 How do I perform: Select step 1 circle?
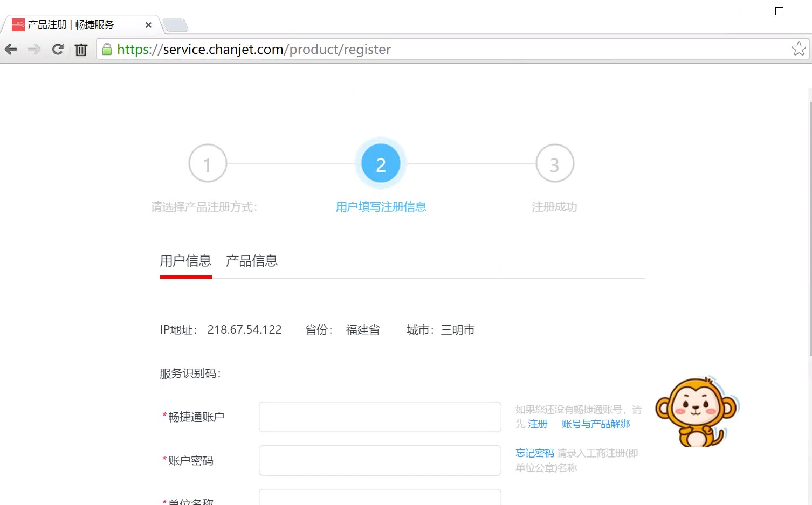coord(208,163)
